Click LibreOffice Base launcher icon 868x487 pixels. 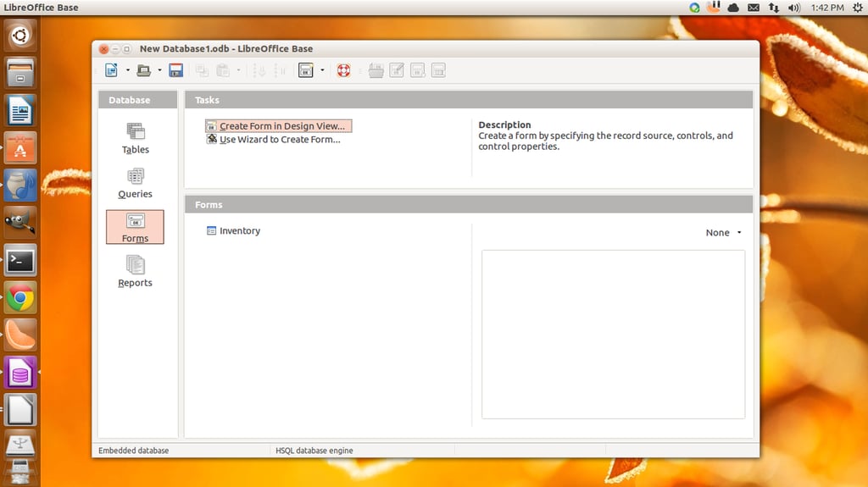click(20, 373)
